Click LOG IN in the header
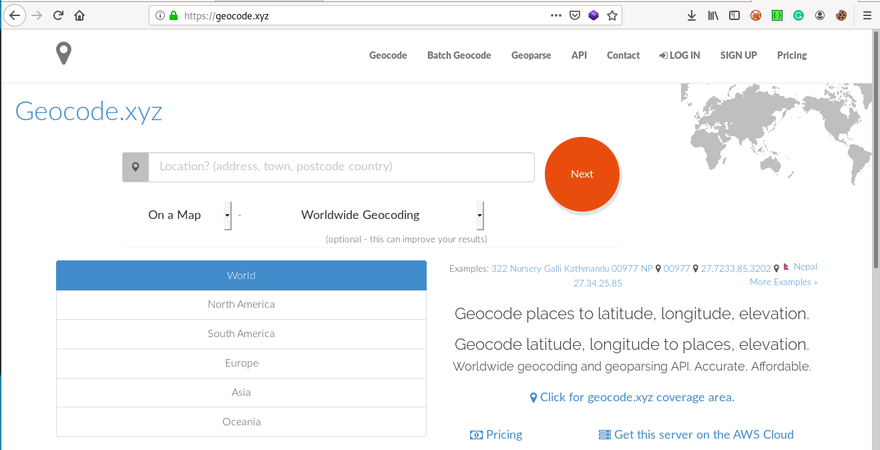The width and height of the screenshot is (880, 450). (x=680, y=56)
